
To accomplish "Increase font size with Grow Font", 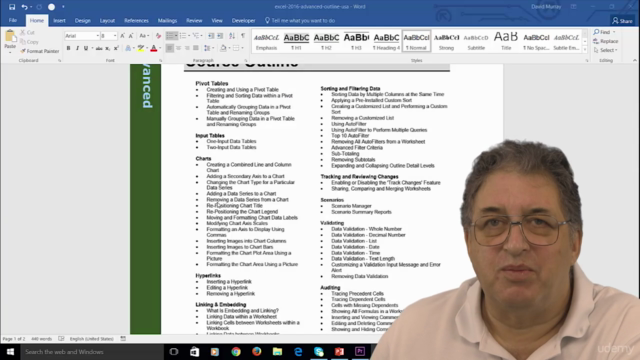I will (122, 36).
